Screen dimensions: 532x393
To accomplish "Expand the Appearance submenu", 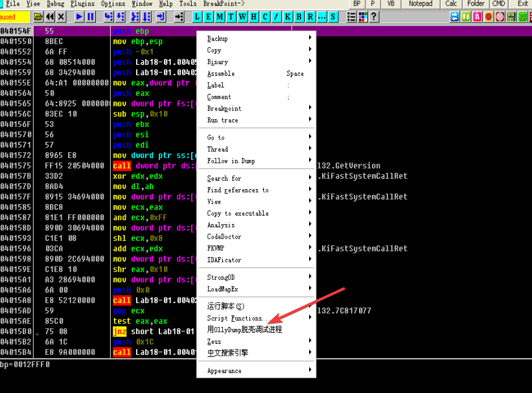I will click(x=257, y=370).
